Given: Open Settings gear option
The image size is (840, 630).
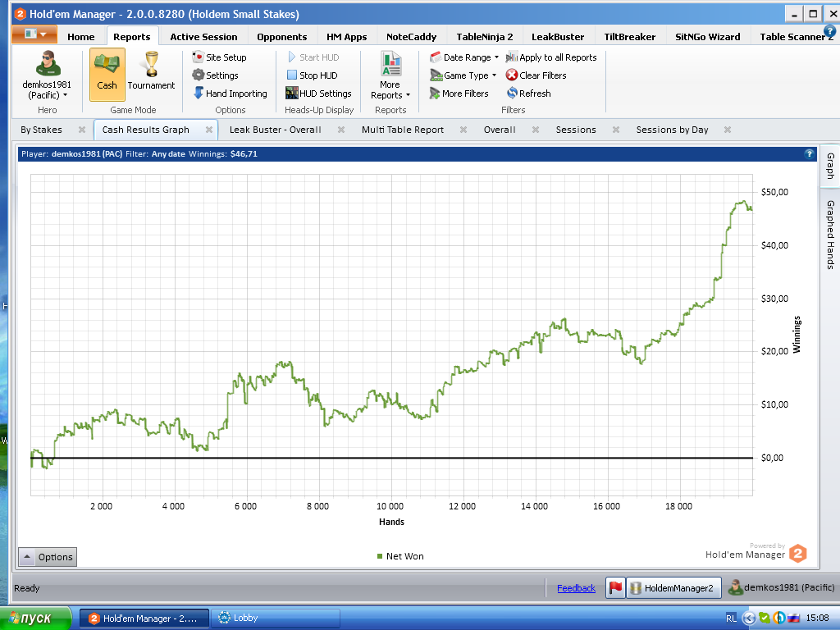Looking at the screenshot, I should pyautogui.click(x=215, y=75).
